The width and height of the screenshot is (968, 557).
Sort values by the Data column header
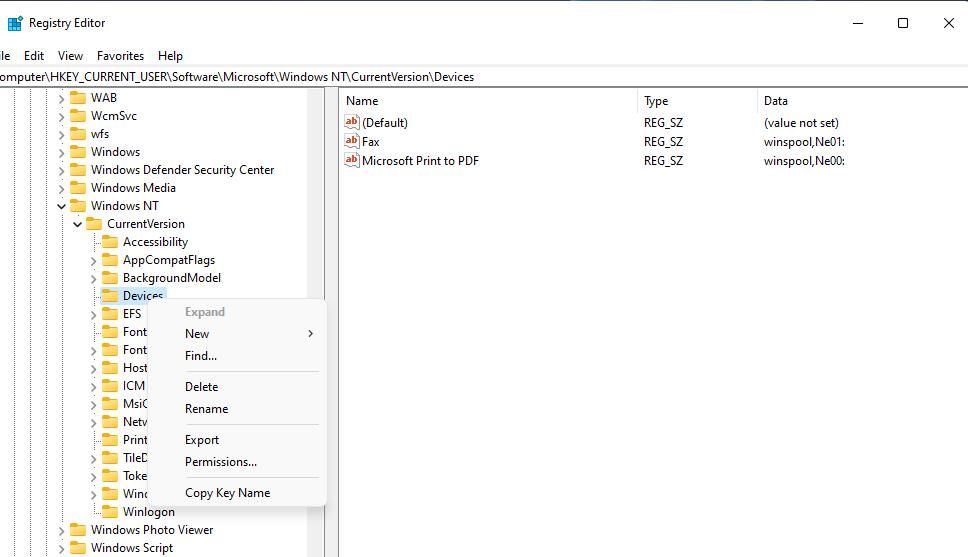tap(862, 101)
